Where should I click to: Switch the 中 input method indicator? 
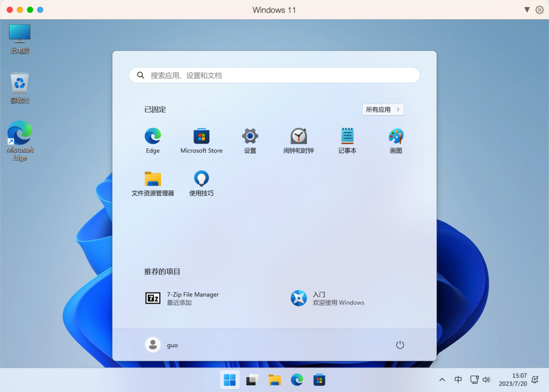coord(458,380)
